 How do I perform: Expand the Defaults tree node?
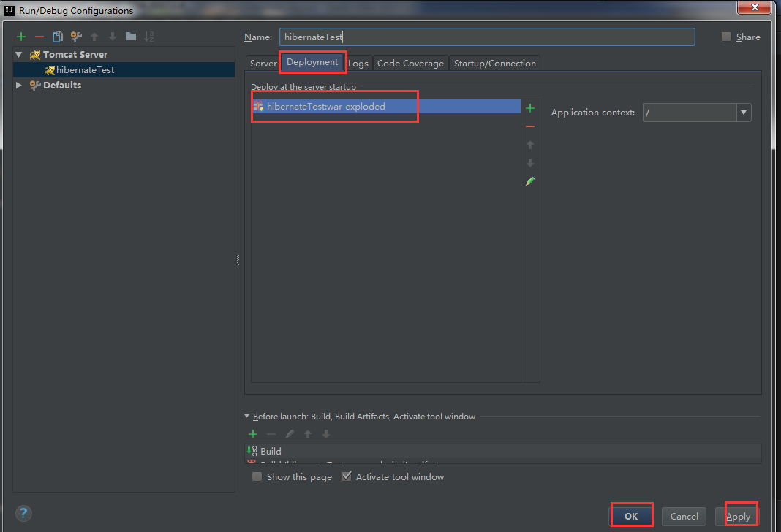(x=19, y=85)
